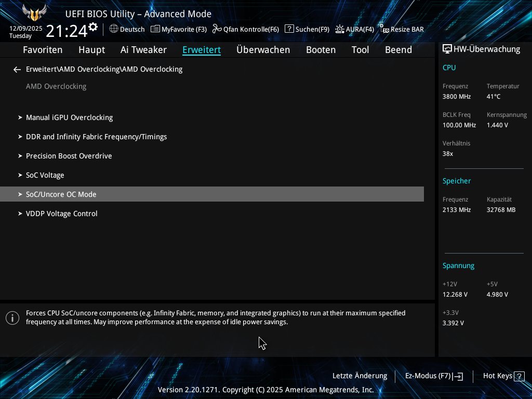Click CPU temperature value 41°C
Viewport: 532px width, 399px height.
click(x=494, y=97)
